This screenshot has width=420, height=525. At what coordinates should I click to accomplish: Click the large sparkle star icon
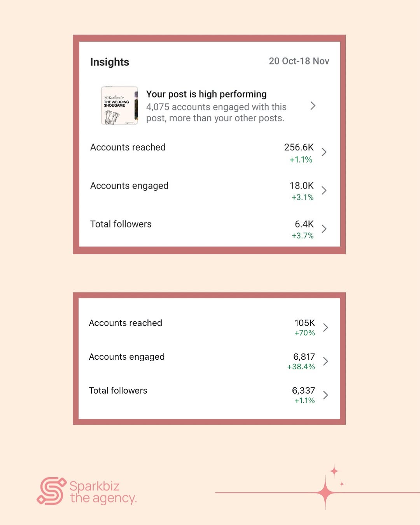coord(325,493)
